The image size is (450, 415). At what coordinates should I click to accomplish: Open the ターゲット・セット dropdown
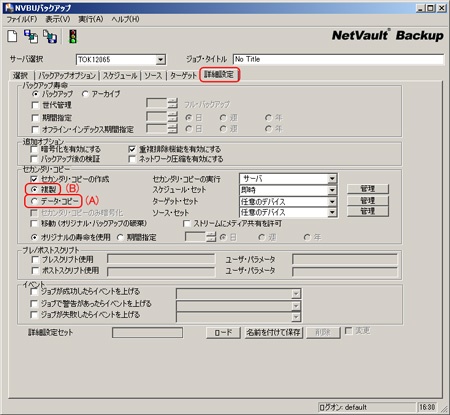pos(332,202)
